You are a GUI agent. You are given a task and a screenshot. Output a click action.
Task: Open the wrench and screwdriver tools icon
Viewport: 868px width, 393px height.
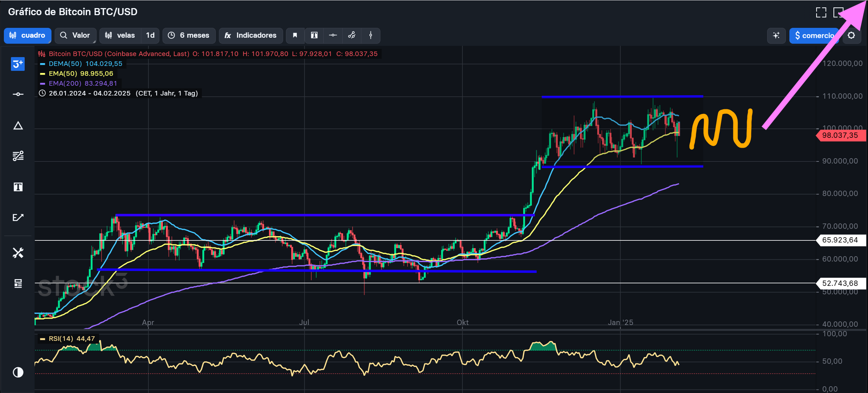[x=18, y=253]
